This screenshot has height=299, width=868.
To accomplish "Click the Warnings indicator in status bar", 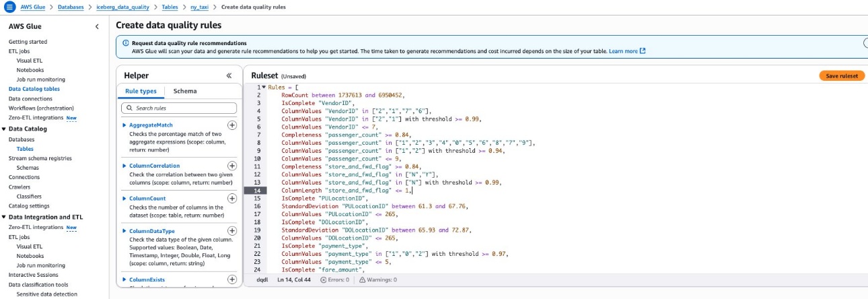I will click(x=377, y=279).
